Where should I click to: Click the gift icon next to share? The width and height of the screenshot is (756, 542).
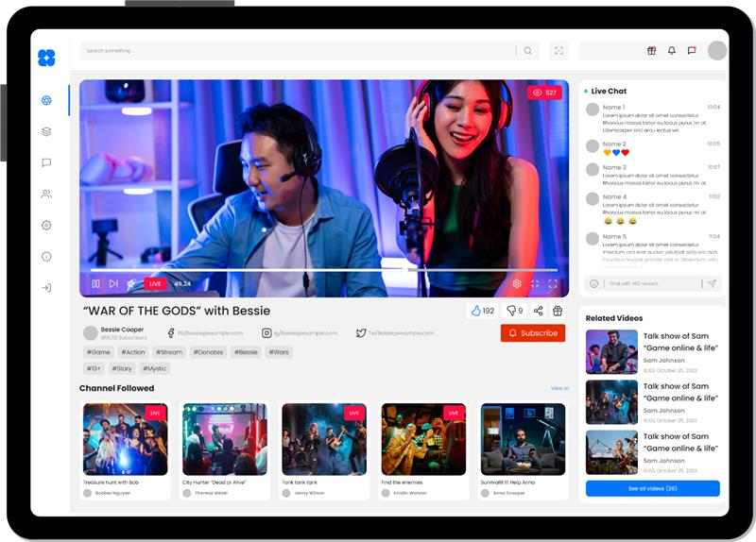click(558, 311)
